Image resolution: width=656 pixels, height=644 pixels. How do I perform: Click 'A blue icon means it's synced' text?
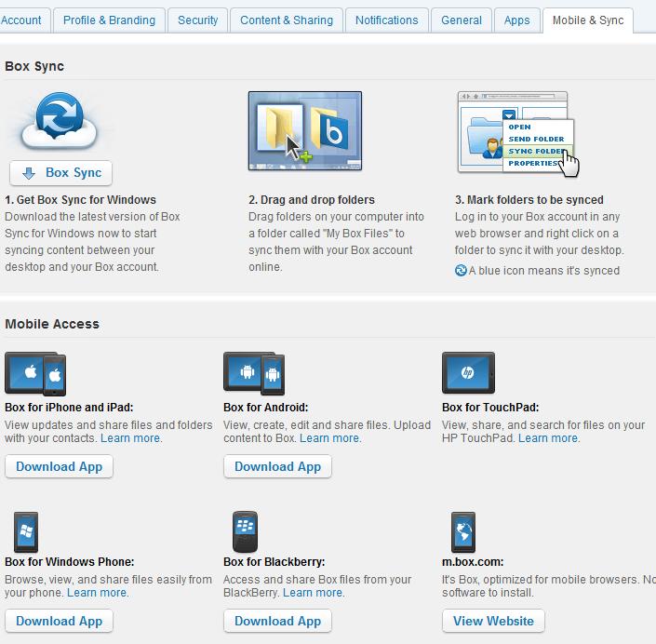544,270
